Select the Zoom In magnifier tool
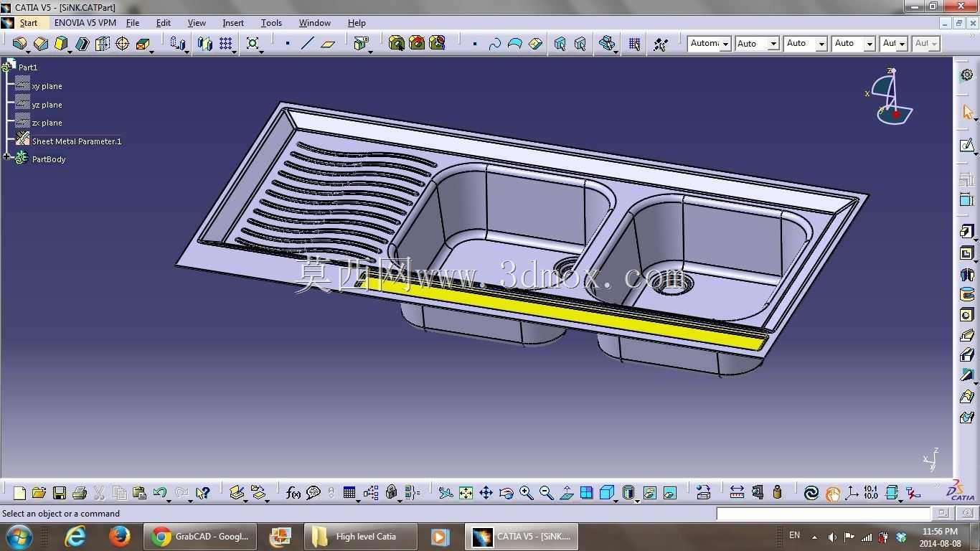The width and height of the screenshot is (980, 551). click(527, 493)
